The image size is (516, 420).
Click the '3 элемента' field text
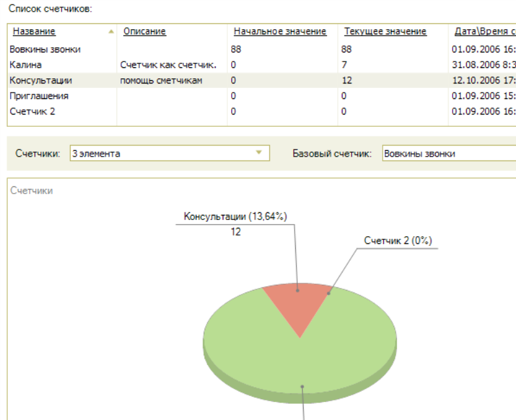tap(96, 154)
